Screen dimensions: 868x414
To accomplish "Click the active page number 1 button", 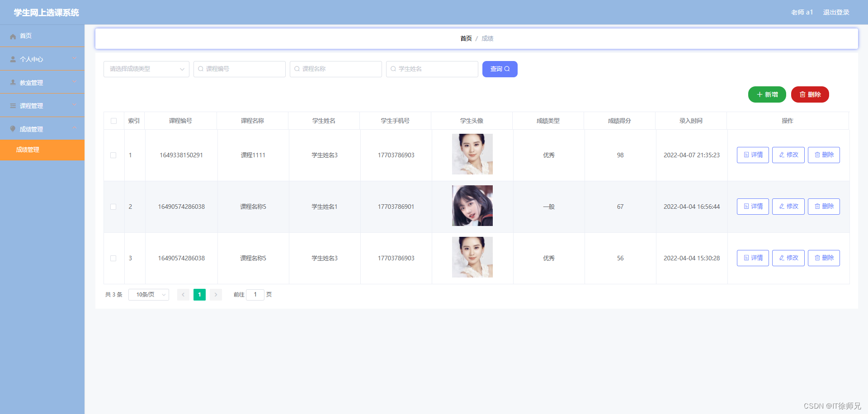I will click(199, 294).
